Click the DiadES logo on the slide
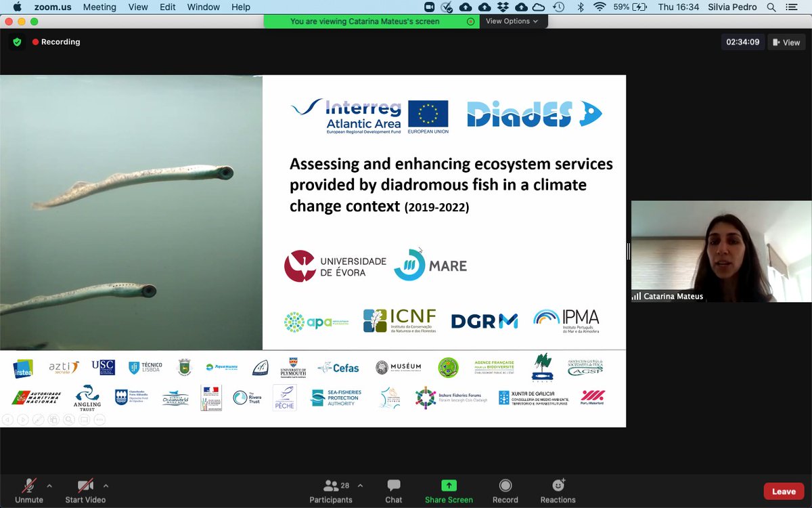This screenshot has width=812, height=508. click(x=534, y=114)
